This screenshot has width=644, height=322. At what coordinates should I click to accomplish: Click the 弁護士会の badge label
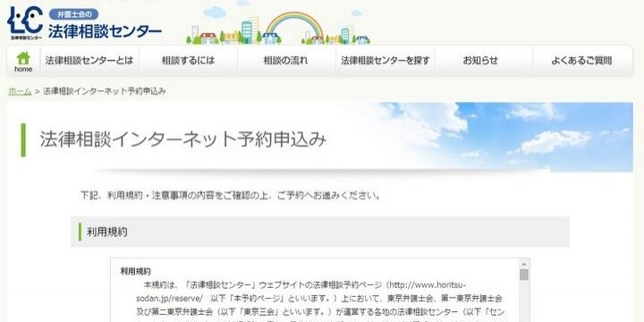(74, 14)
